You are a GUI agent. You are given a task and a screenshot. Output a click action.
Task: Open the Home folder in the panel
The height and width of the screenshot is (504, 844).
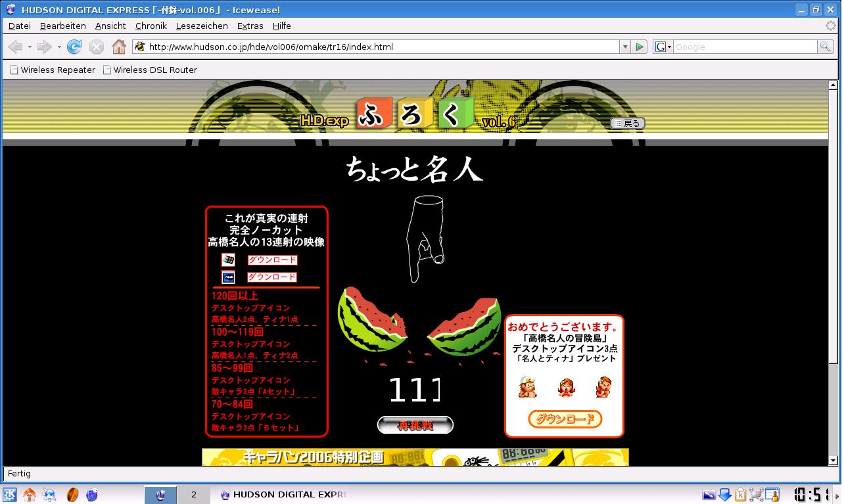[30, 494]
